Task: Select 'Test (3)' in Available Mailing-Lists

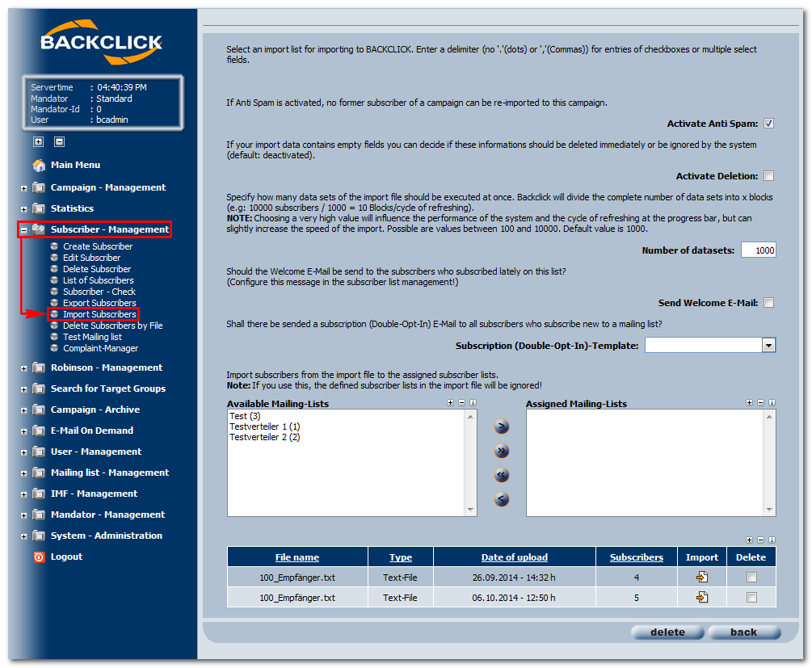Action: (x=245, y=416)
